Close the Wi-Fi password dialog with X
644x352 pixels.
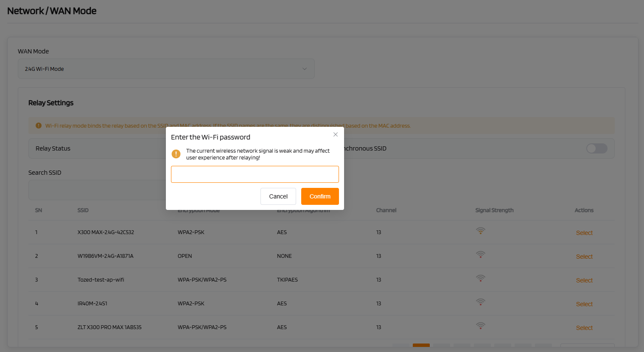click(336, 134)
